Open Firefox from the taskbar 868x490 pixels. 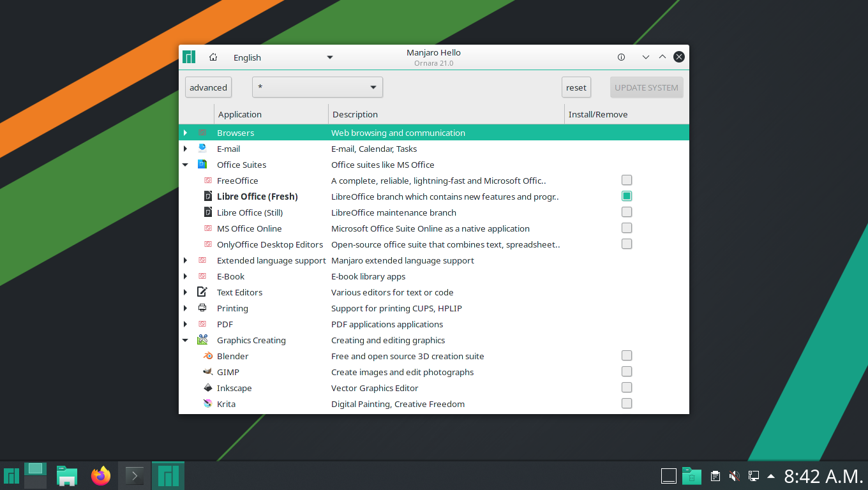click(x=101, y=476)
